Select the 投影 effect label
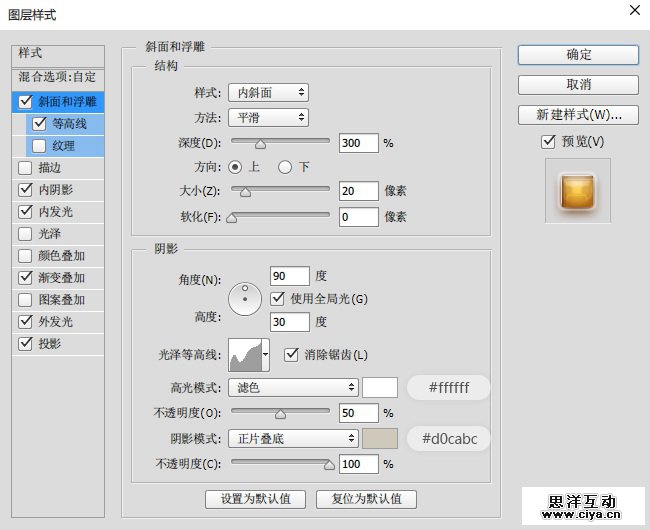650x530 pixels. click(x=50, y=344)
